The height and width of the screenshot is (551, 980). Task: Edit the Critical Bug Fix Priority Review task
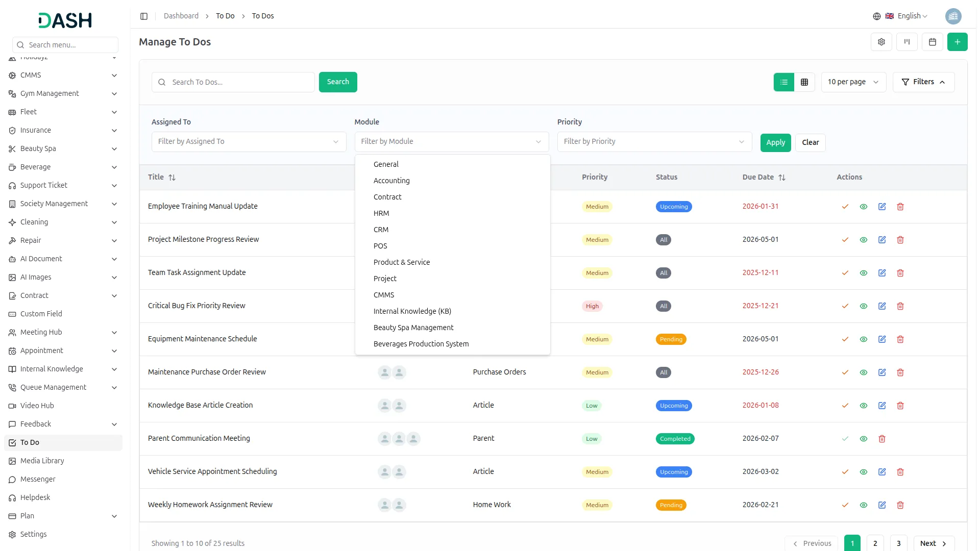(x=881, y=306)
